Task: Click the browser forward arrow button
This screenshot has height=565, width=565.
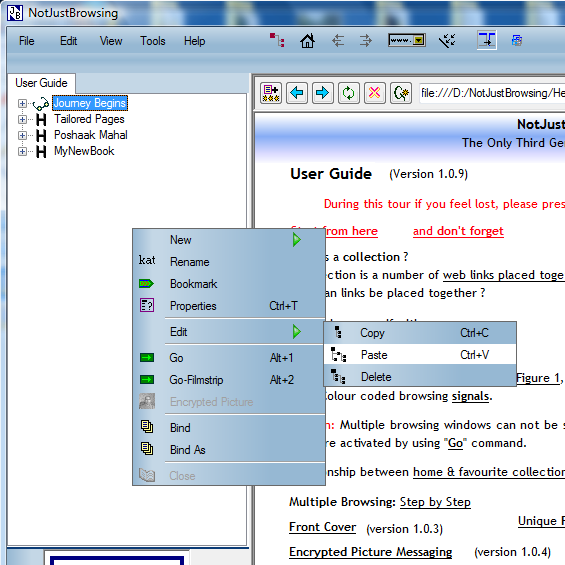Action: 322,93
